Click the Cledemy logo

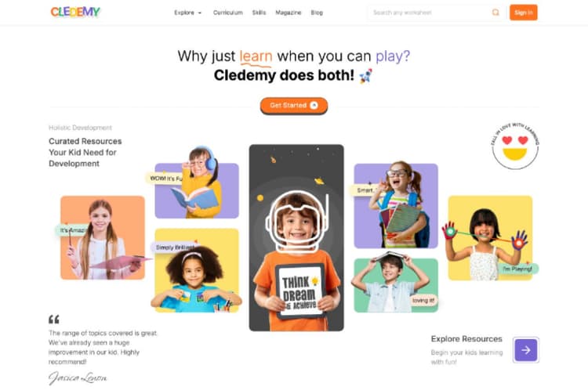[x=75, y=12]
